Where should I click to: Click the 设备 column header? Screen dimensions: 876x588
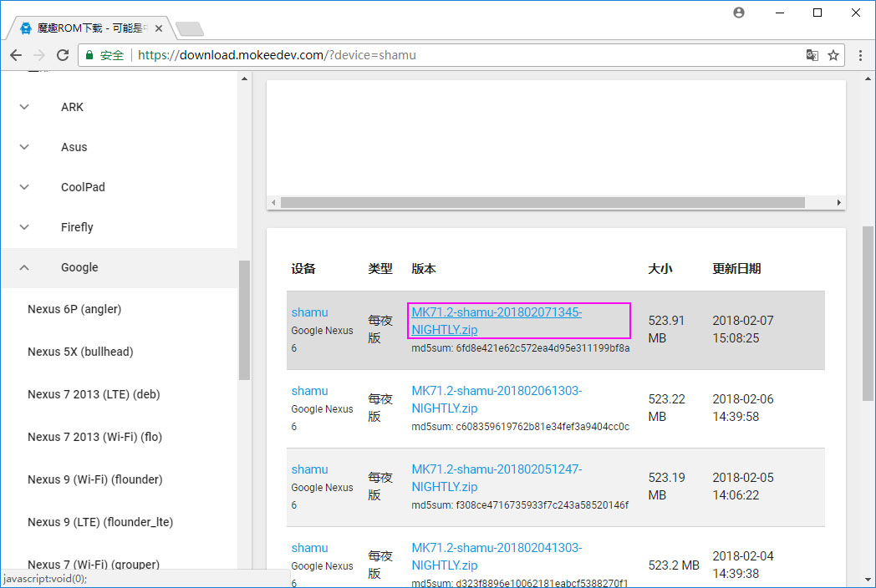click(303, 269)
